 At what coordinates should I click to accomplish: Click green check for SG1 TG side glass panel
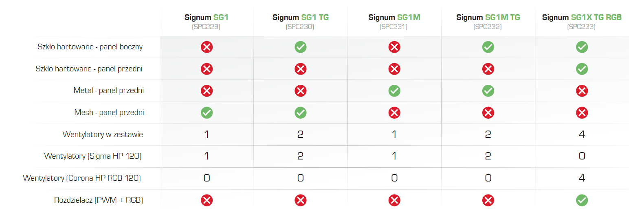(301, 47)
